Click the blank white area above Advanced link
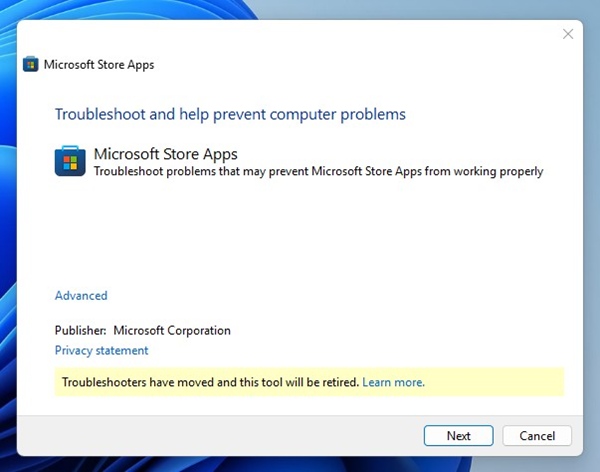The height and width of the screenshot is (472, 600). point(300,240)
